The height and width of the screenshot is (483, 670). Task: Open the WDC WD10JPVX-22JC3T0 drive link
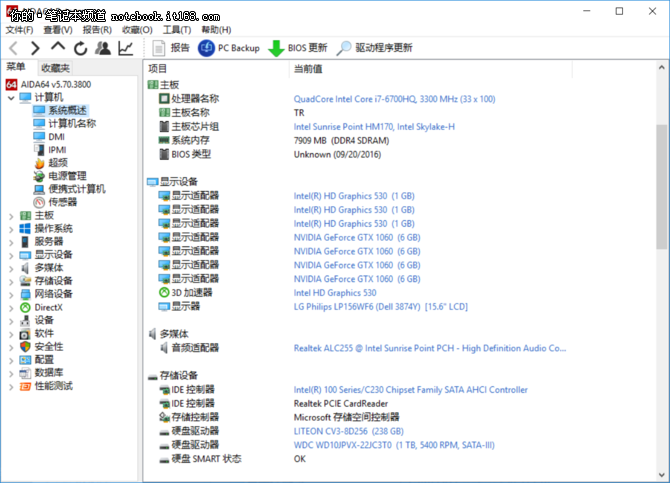(394, 445)
